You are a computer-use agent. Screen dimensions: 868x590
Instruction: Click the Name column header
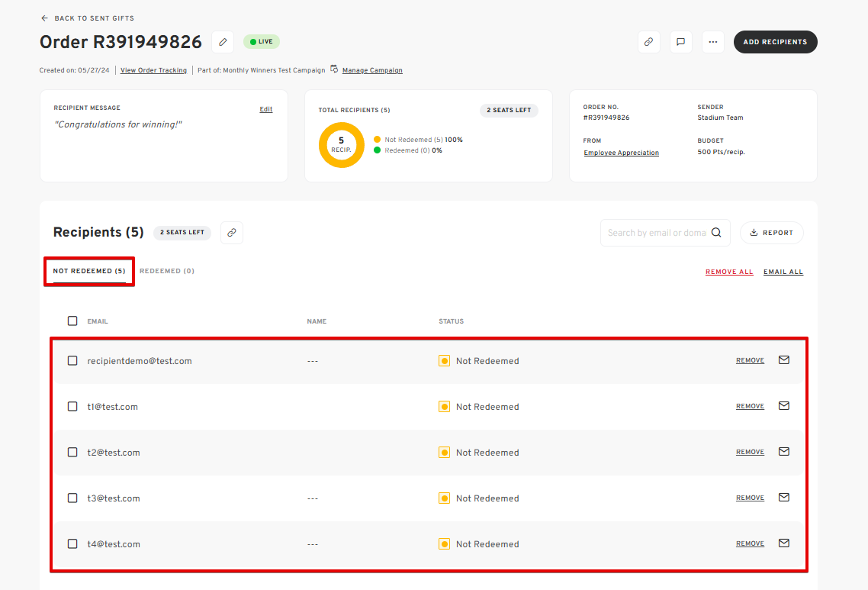click(317, 321)
